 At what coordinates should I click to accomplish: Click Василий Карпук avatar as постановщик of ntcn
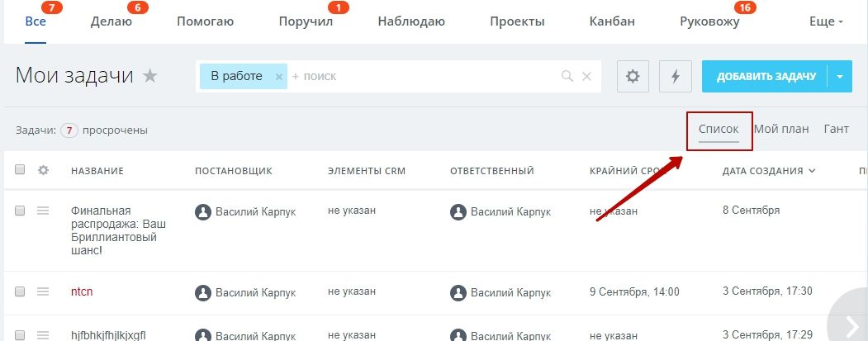point(203,293)
